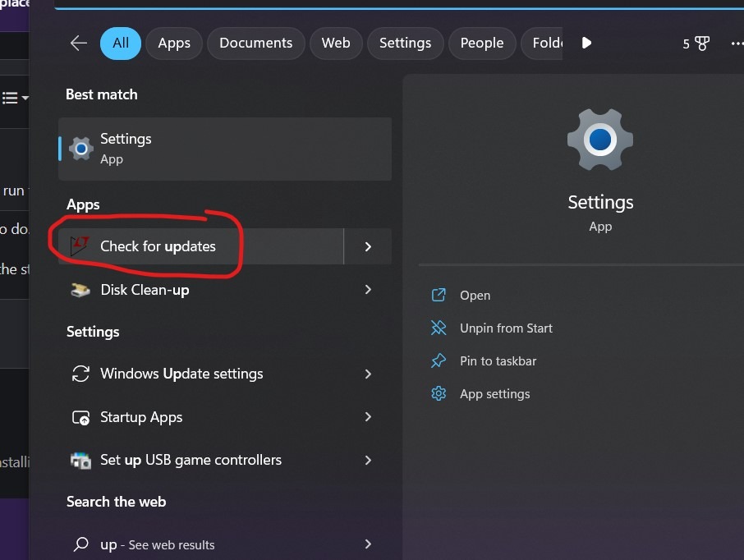Click the magnifier icon beside web results

point(80,544)
